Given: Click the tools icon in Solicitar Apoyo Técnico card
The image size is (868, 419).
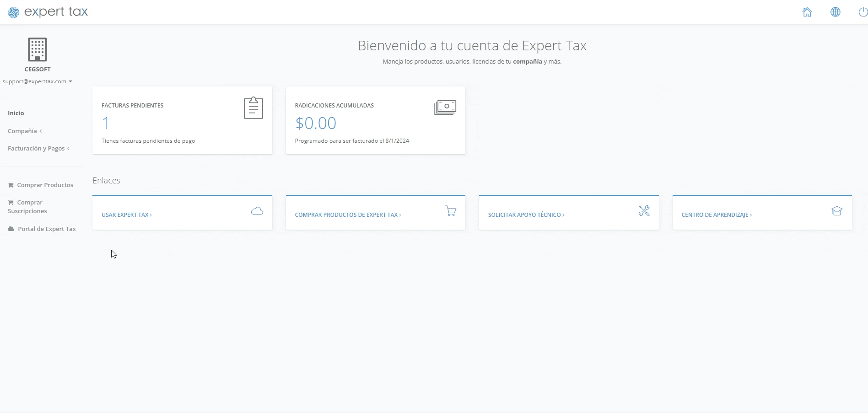Looking at the screenshot, I should tap(644, 211).
